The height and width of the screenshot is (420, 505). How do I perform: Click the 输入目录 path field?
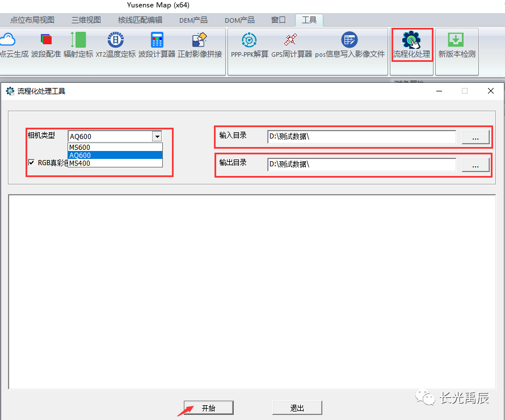361,137
